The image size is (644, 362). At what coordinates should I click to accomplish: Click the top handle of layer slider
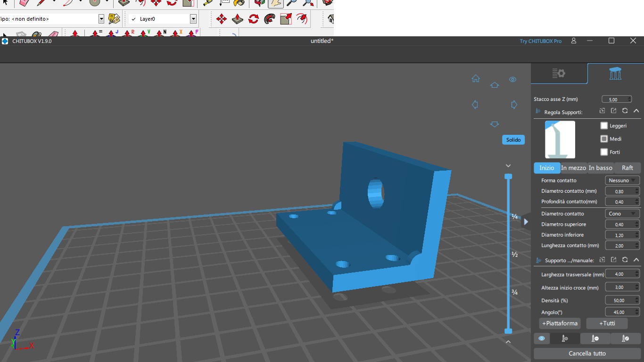508,176
